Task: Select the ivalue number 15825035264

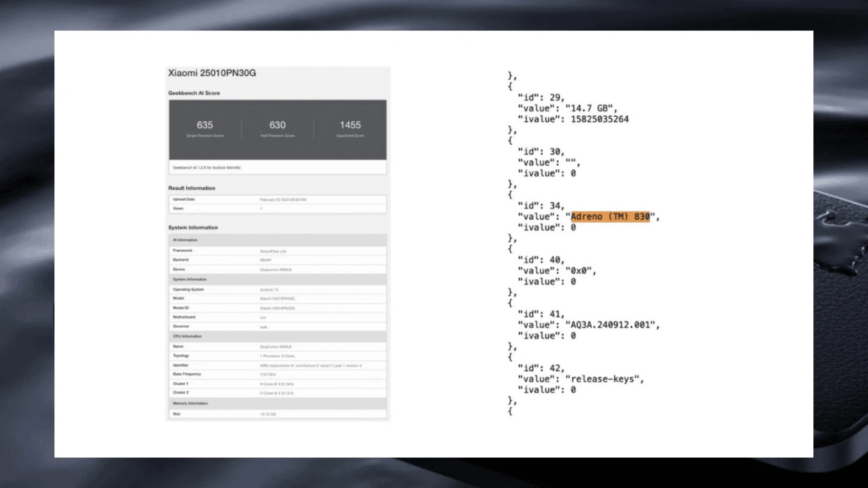Action: point(600,119)
